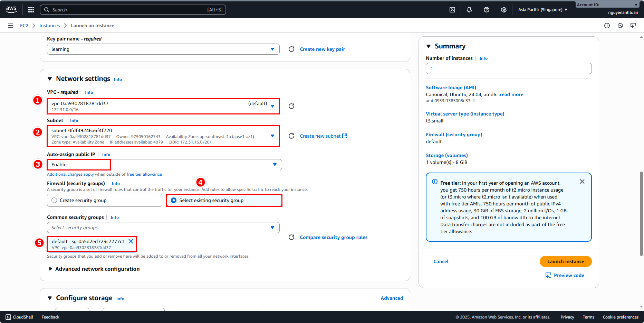
Task: Open the Asia Pacific (Singapore) region menu
Action: coord(542,10)
